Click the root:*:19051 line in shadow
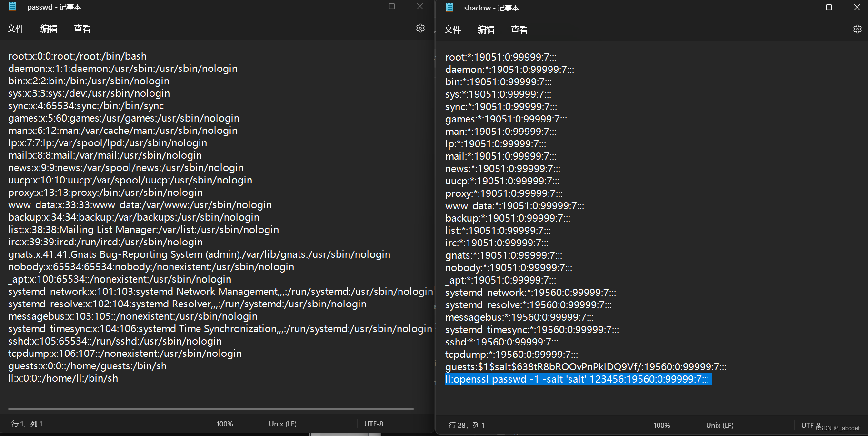The width and height of the screenshot is (868, 436). click(501, 57)
